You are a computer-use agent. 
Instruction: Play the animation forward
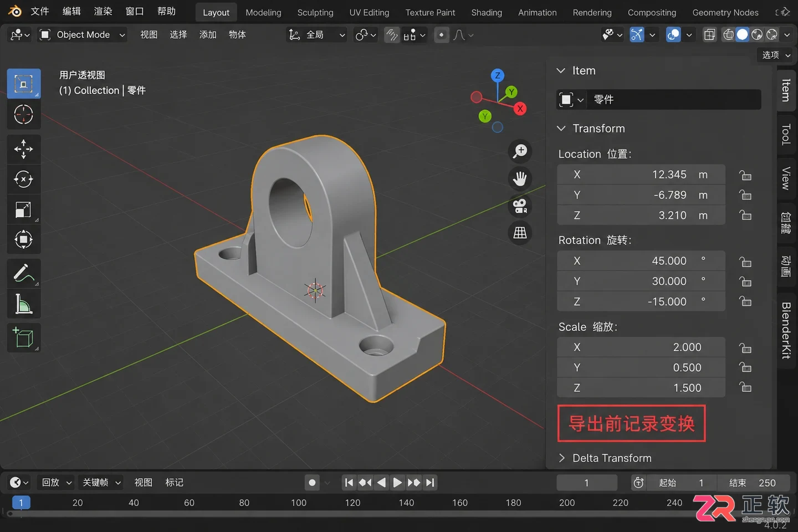(x=397, y=483)
